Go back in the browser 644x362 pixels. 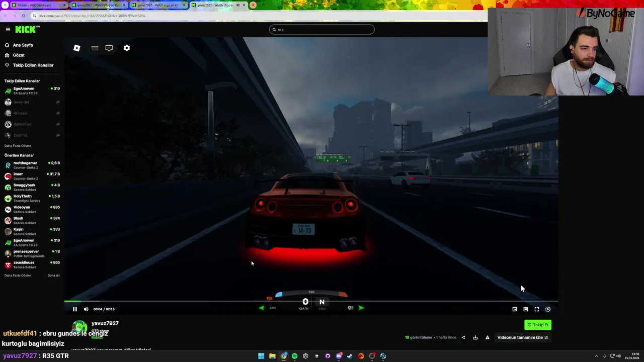[x=5, y=16]
